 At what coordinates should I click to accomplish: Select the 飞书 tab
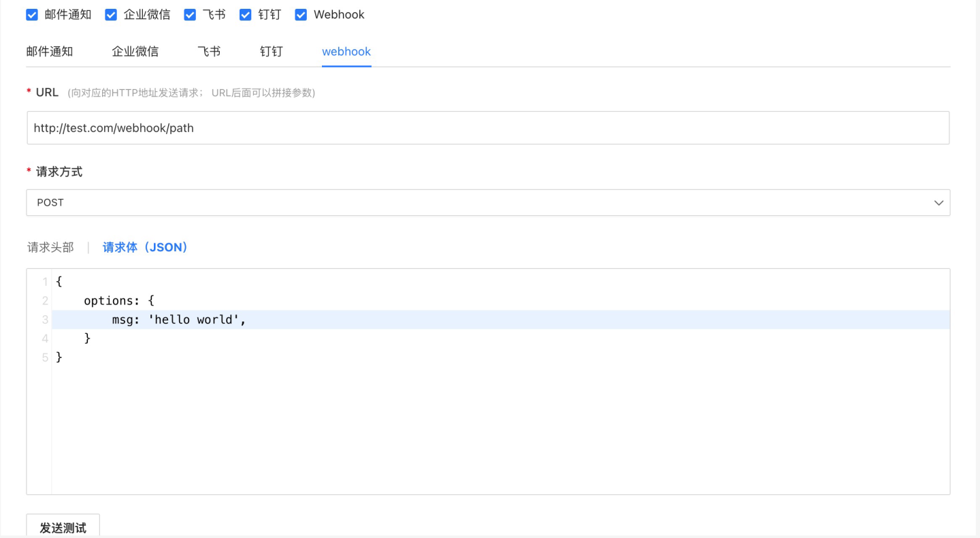tap(209, 52)
